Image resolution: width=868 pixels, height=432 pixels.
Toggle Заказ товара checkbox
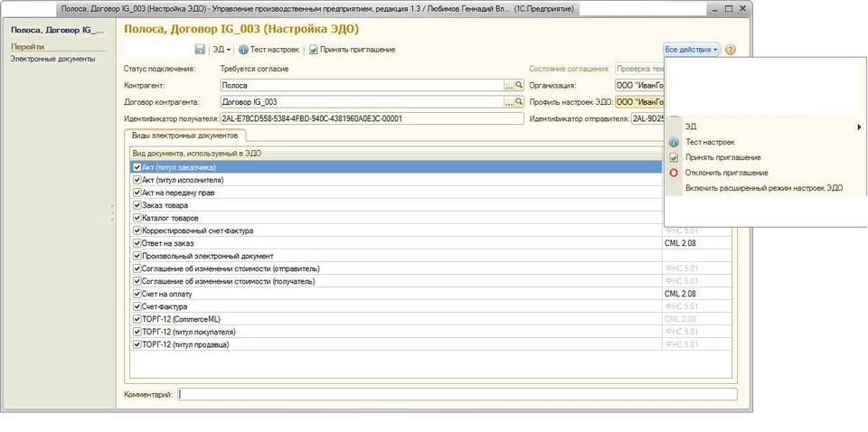coord(137,205)
